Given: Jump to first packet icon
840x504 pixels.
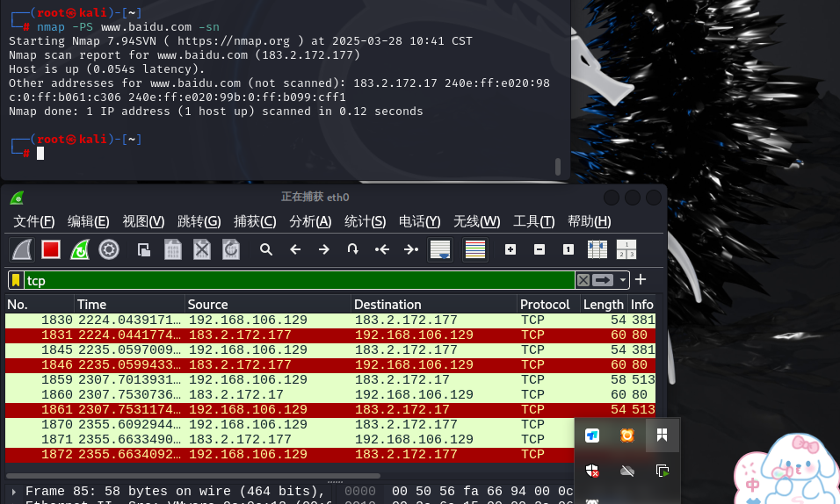Looking at the screenshot, I should pos(382,249).
